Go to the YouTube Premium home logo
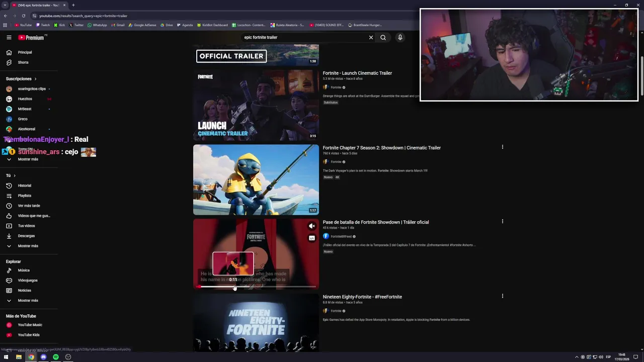The image size is (644, 362). tap(31, 38)
